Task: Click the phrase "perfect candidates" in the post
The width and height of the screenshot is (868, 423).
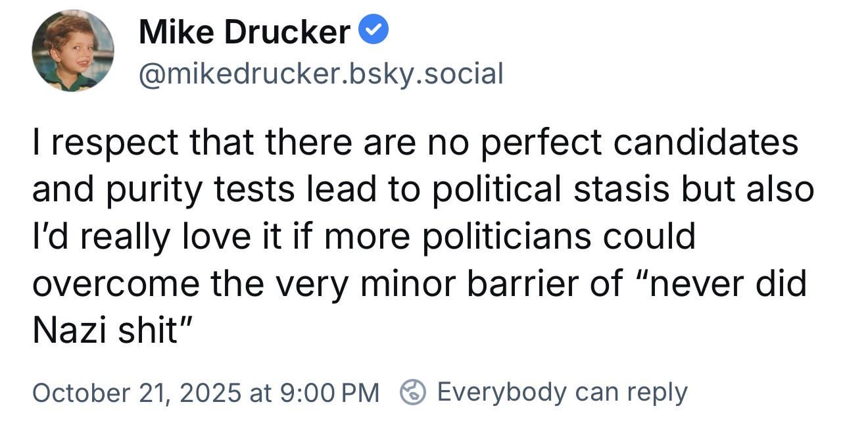Action: pos(640,142)
